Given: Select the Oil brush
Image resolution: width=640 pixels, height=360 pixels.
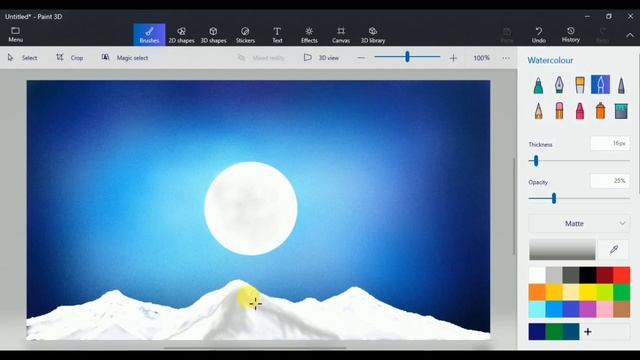Looking at the screenshot, I should point(580,85).
